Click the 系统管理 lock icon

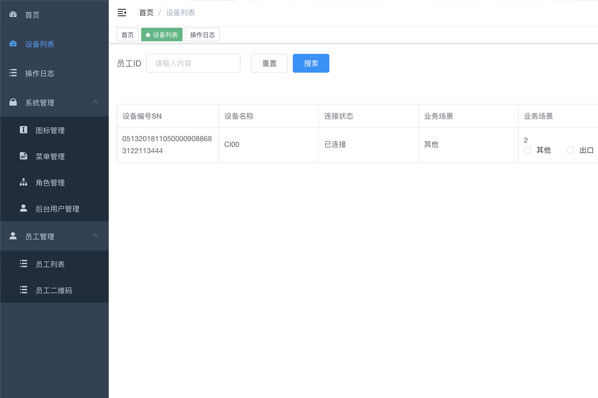(x=13, y=102)
